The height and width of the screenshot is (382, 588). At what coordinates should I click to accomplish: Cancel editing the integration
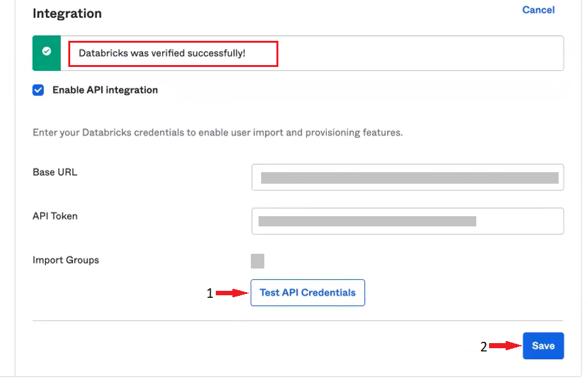(538, 10)
